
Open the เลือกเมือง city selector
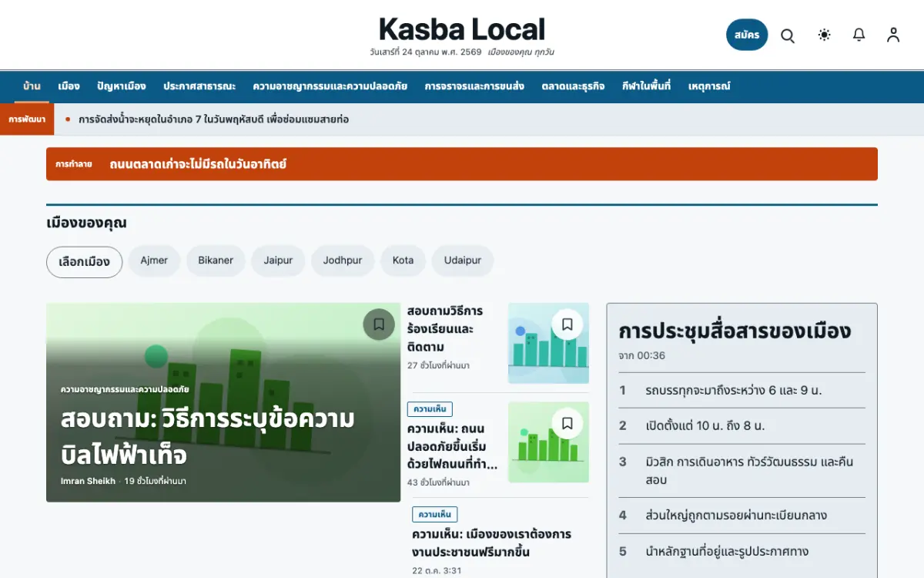click(84, 262)
